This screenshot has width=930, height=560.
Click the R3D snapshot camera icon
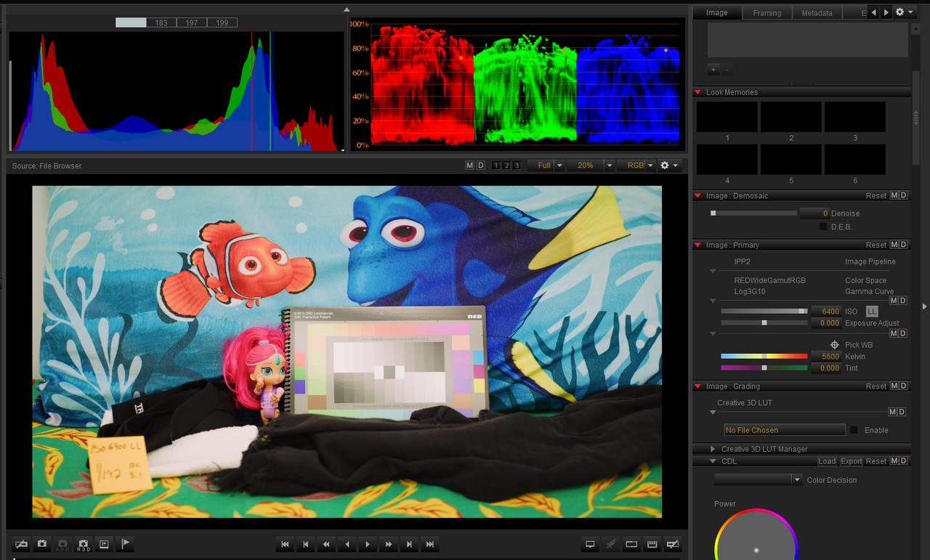coord(84,544)
